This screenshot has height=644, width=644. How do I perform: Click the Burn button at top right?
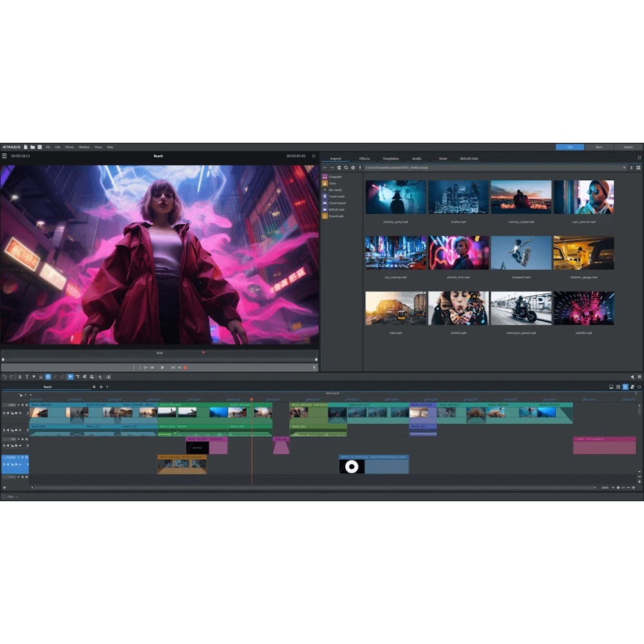(x=598, y=146)
